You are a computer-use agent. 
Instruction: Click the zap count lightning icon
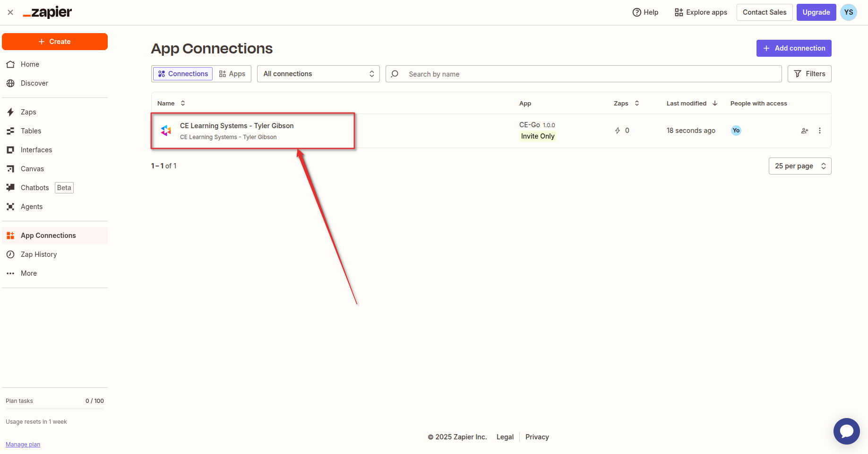tap(618, 131)
